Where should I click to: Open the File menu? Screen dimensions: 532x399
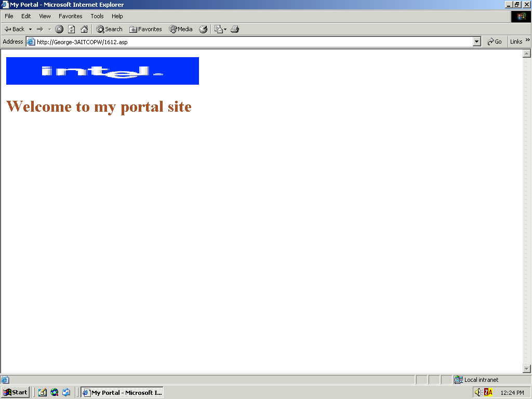coord(9,16)
